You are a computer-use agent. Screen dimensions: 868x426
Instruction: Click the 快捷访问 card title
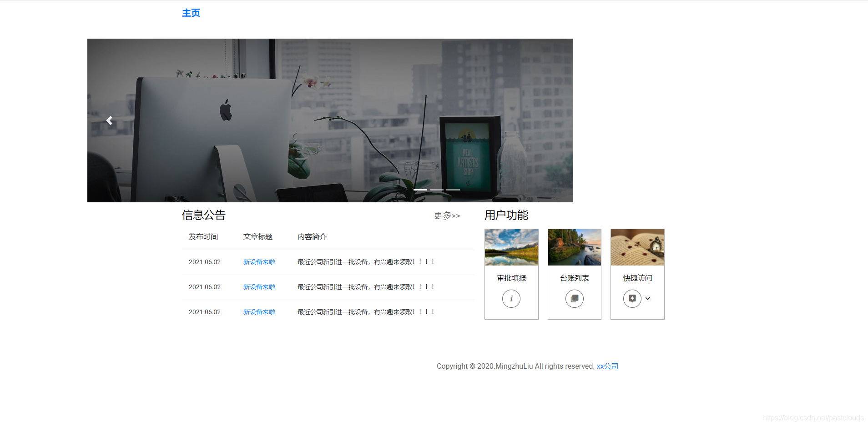(637, 278)
